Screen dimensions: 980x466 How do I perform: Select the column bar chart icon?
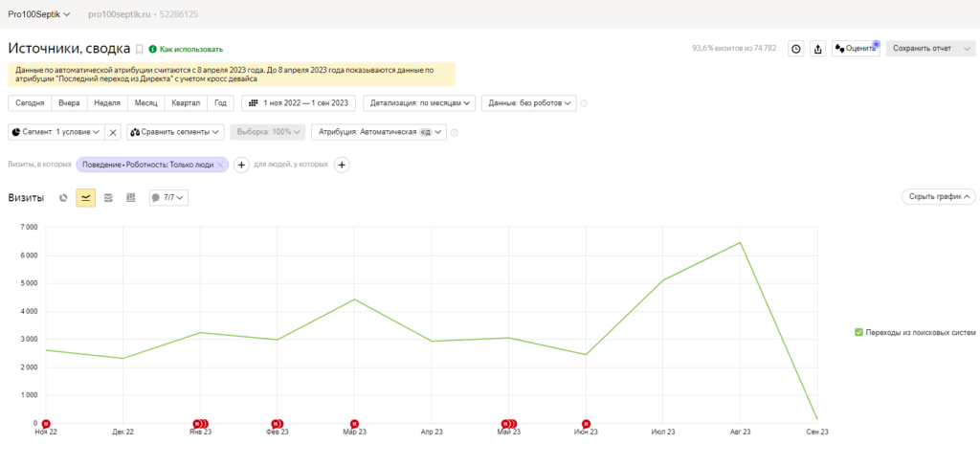pyautogui.click(x=130, y=197)
